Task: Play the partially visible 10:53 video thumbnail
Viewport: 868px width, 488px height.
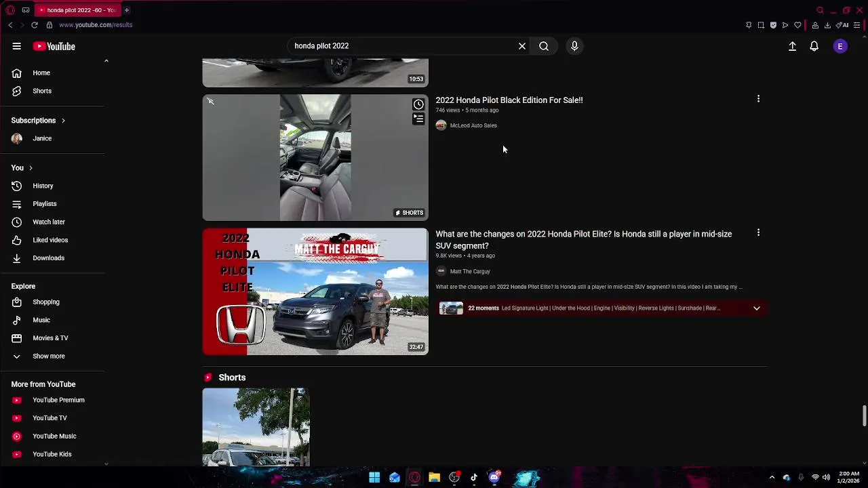Action: tap(315, 73)
